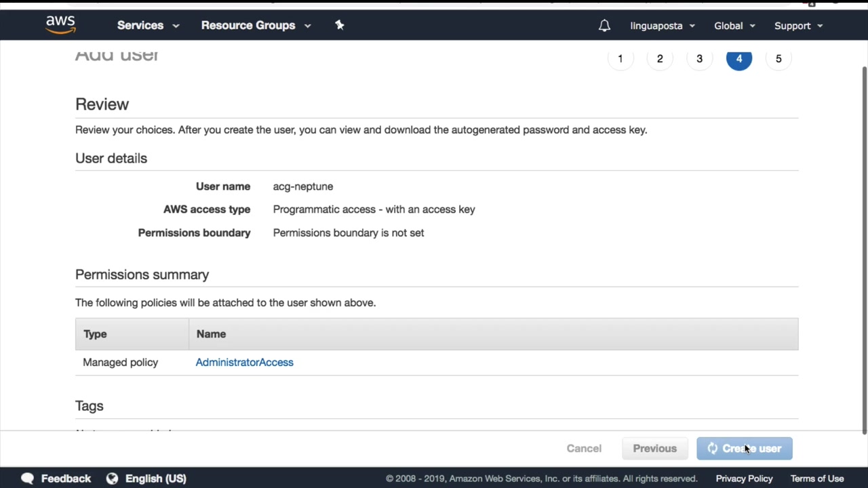Open the Privacy Policy link
The width and height of the screenshot is (868, 488).
pyautogui.click(x=744, y=479)
